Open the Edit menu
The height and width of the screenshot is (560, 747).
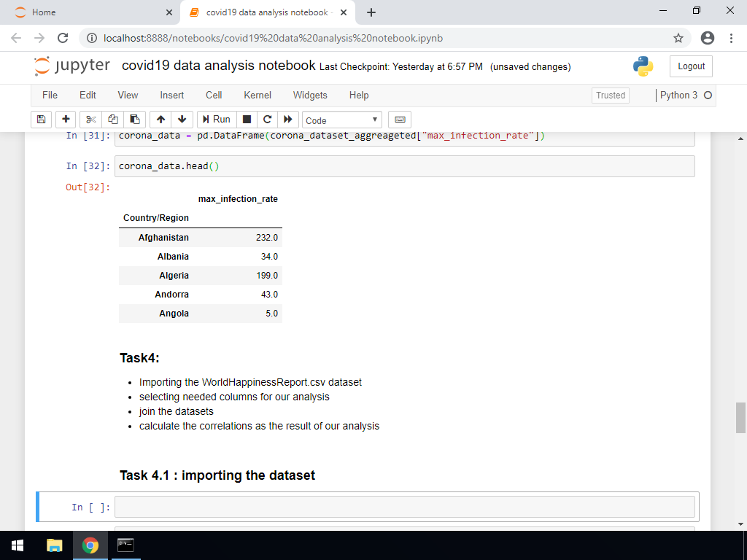click(x=88, y=96)
